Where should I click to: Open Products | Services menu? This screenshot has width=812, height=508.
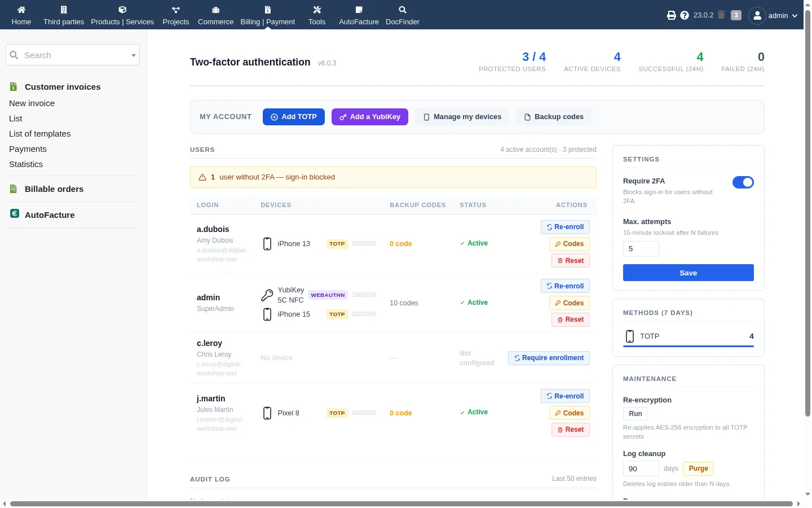pyautogui.click(x=122, y=15)
